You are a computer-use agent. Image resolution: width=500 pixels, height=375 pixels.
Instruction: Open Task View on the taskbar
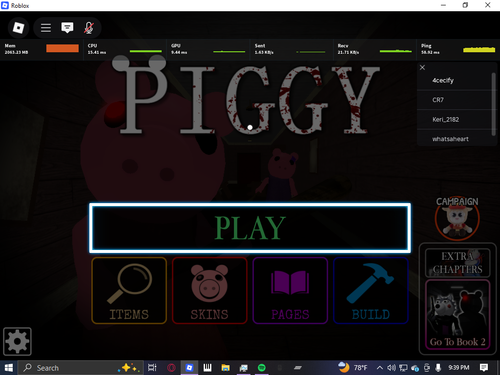pyautogui.click(x=152, y=368)
